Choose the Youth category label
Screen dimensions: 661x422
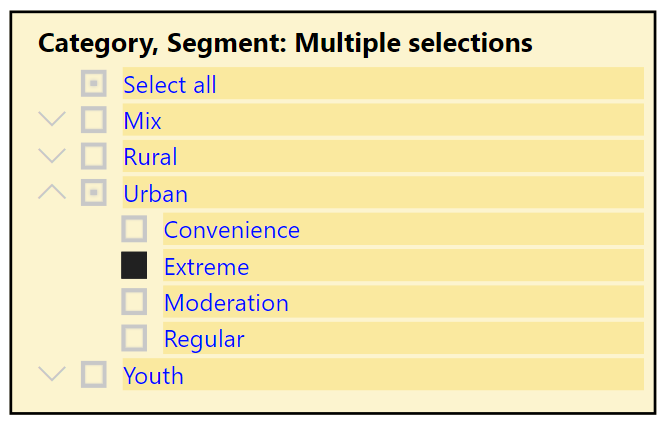[x=153, y=376]
